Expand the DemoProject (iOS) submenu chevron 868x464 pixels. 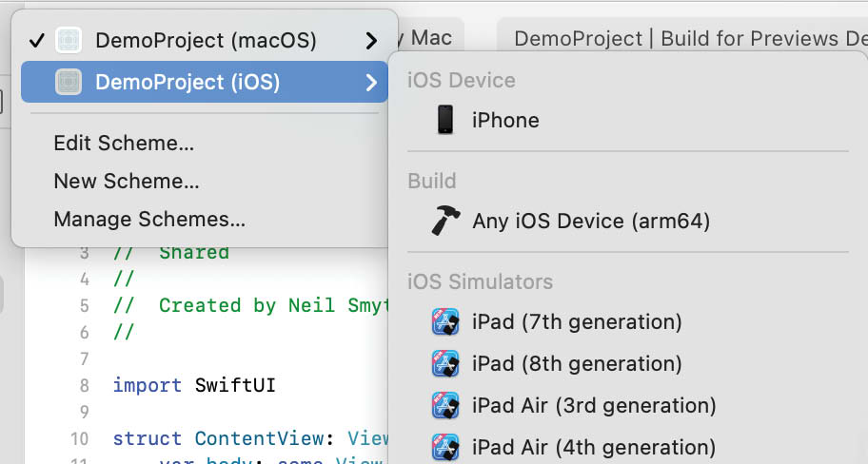point(371,83)
